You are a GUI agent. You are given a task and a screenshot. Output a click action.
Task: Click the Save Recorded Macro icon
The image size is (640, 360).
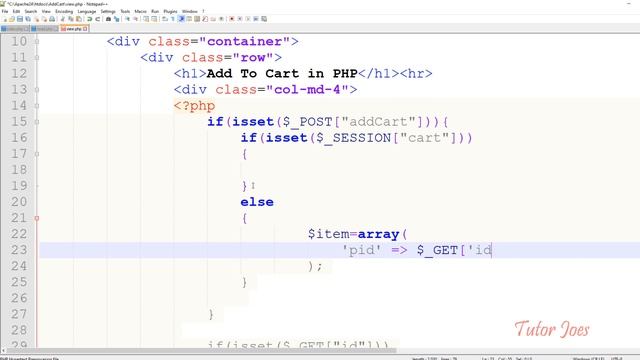point(264,19)
